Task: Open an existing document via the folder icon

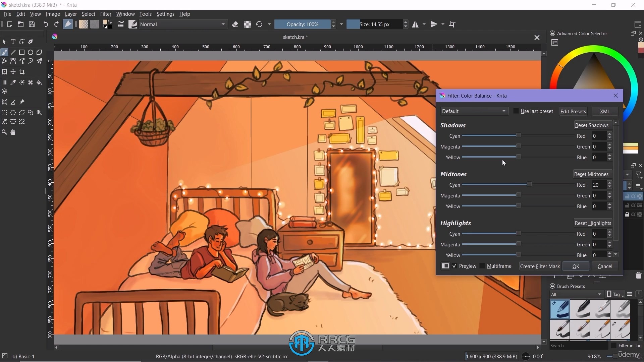Action: coord(21,24)
